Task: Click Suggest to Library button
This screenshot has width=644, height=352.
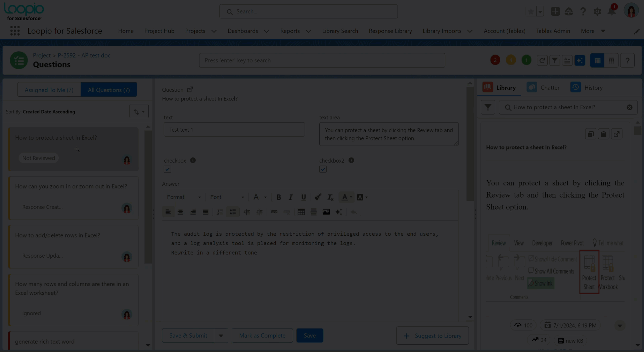Action: (432, 336)
